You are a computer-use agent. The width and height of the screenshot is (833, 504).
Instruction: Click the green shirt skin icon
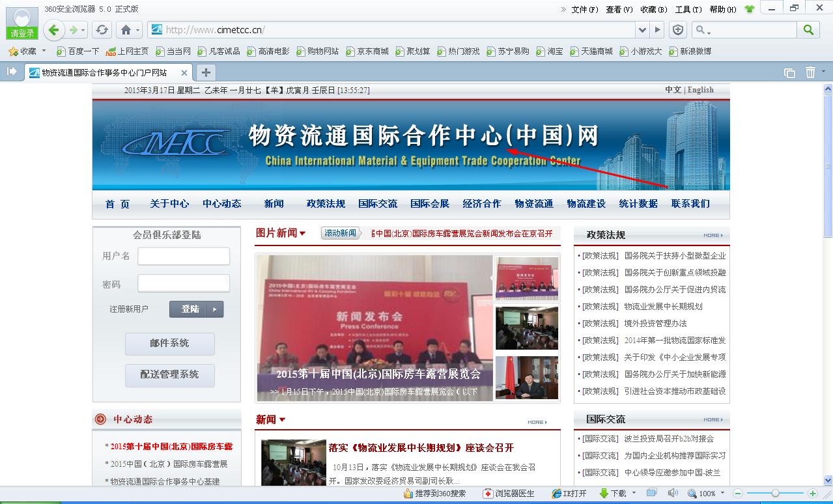pyautogui.click(x=750, y=9)
